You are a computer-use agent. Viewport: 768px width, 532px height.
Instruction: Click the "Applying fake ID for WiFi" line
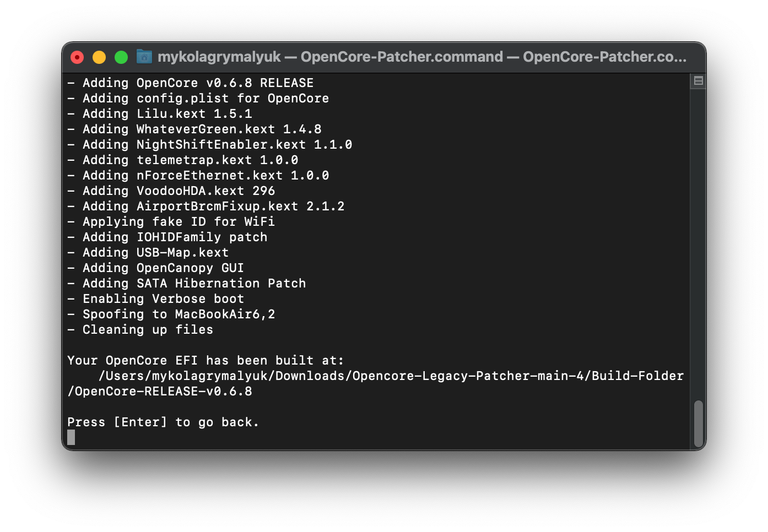coord(179,222)
